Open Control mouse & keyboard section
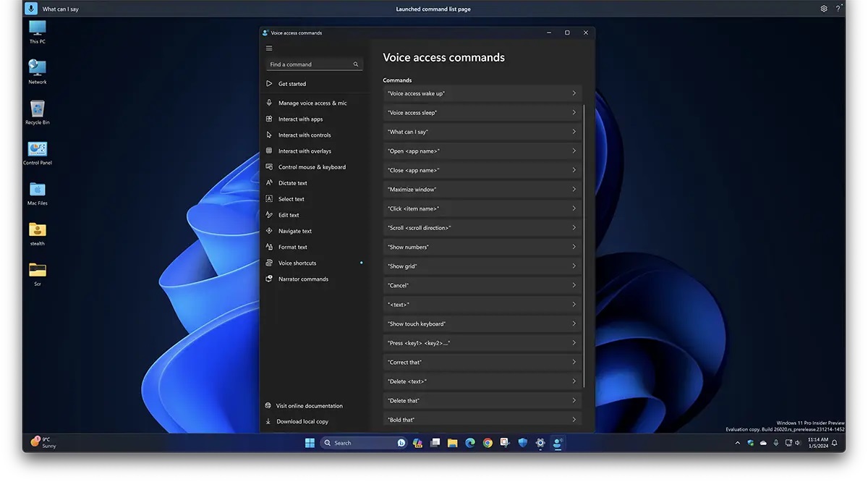 (312, 167)
